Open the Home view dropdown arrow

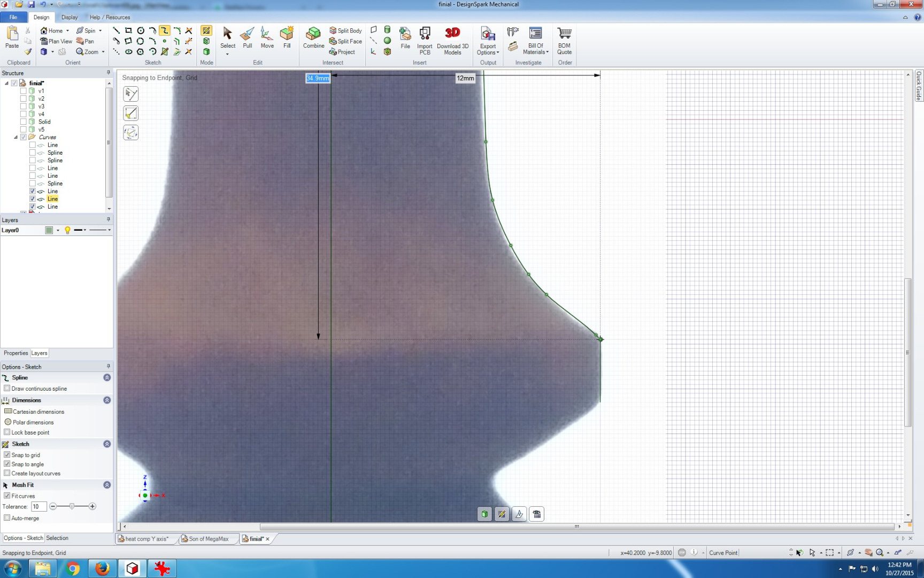(67, 31)
